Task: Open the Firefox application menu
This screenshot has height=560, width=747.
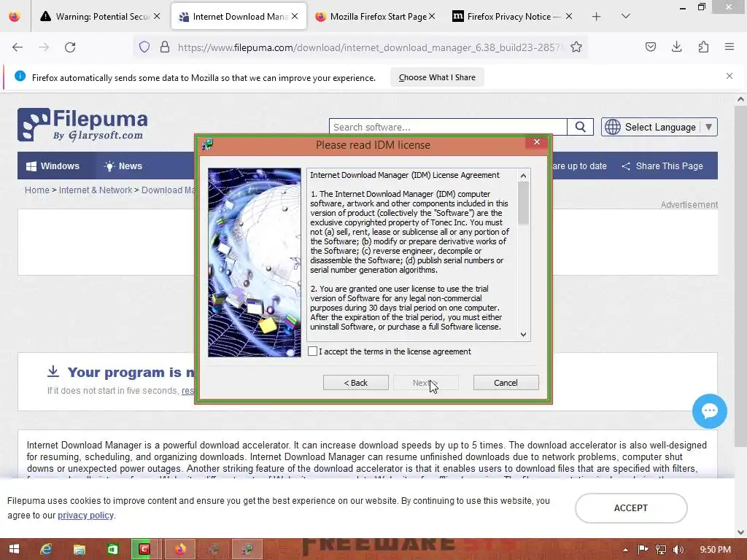Action: 729,47
